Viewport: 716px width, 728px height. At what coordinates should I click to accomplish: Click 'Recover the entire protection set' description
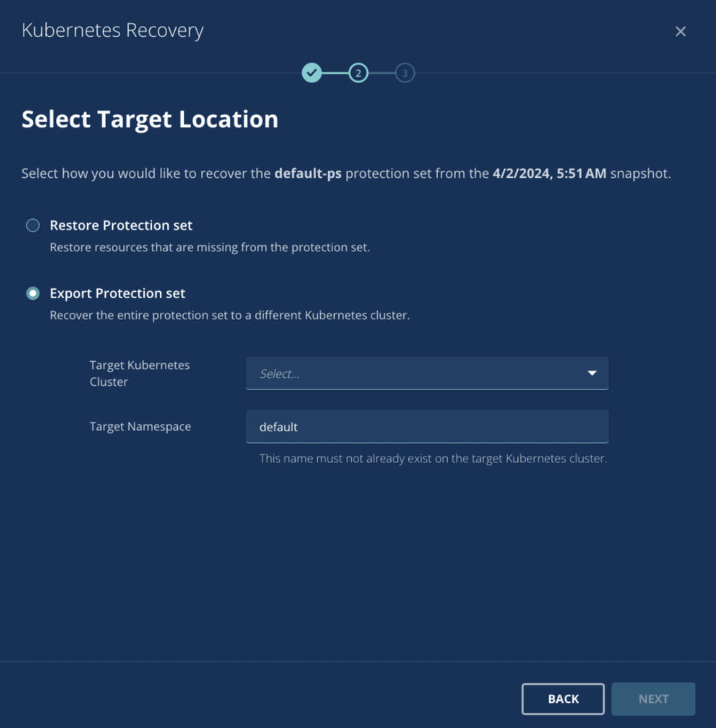[230, 315]
